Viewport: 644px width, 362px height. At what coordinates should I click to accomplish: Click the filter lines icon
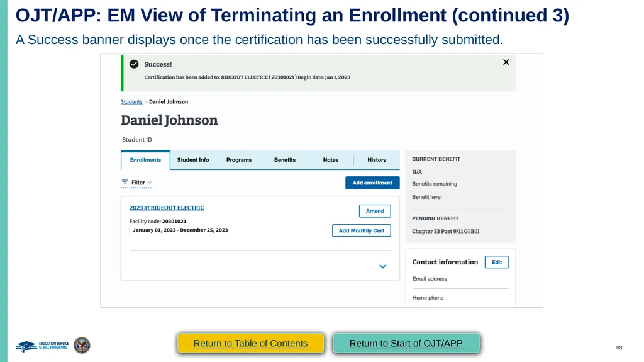click(x=125, y=182)
